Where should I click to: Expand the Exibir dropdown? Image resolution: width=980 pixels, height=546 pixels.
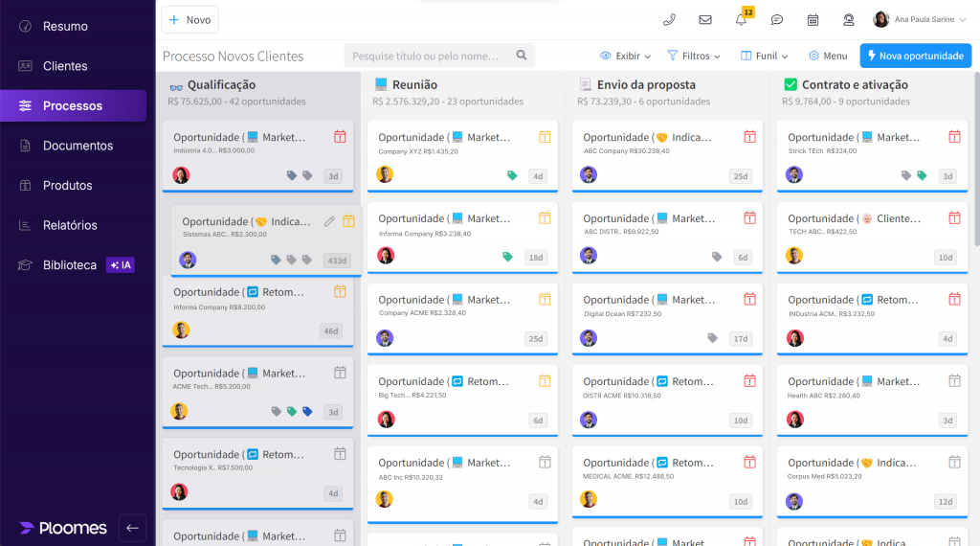(x=625, y=56)
